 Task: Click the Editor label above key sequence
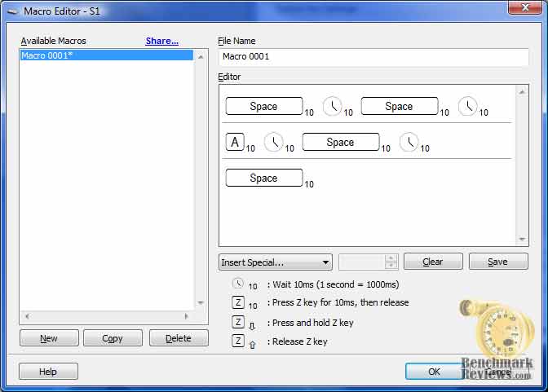[x=229, y=77]
